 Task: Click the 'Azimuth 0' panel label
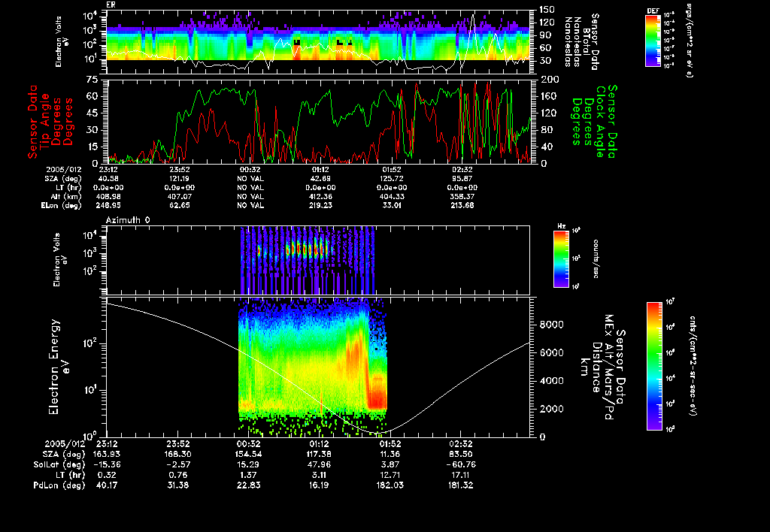coord(128,220)
